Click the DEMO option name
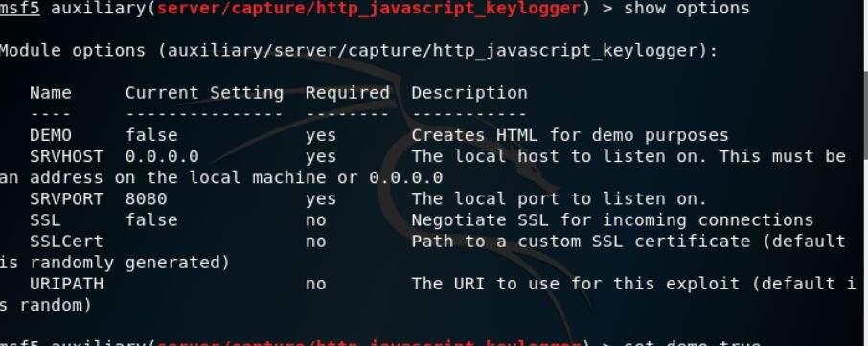 point(51,135)
